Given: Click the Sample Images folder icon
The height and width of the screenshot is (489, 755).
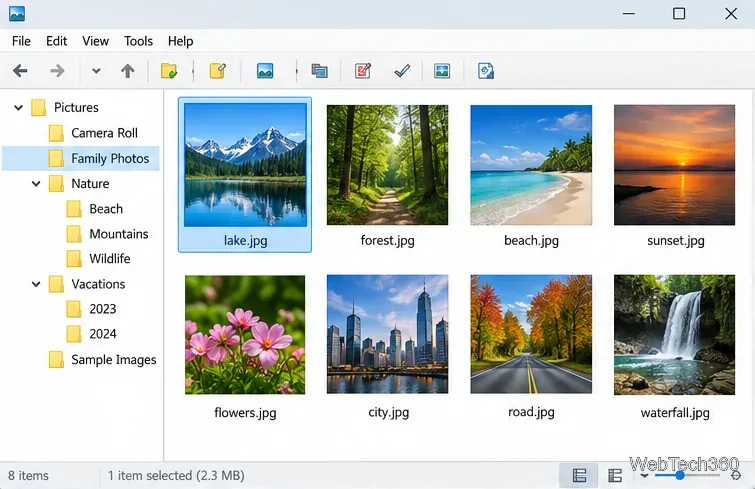Looking at the screenshot, I should pos(56,360).
